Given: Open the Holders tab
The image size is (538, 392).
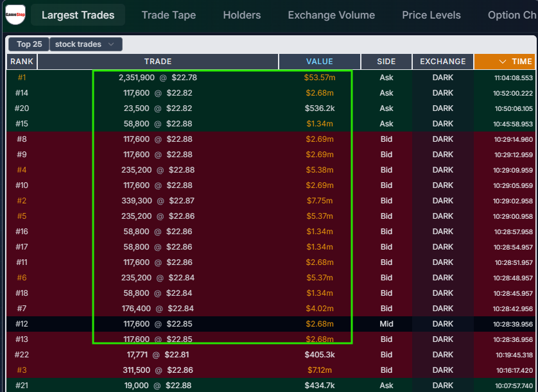Looking at the screenshot, I should click(242, 15).
